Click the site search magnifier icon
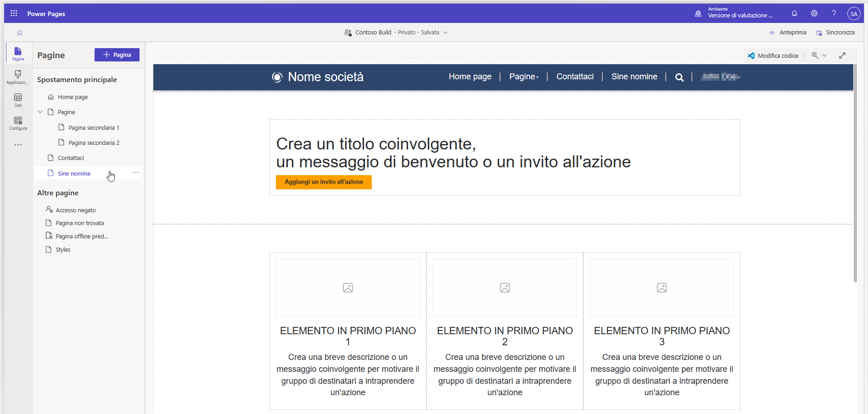Screen dimensions: 868x414 point(679,77)
